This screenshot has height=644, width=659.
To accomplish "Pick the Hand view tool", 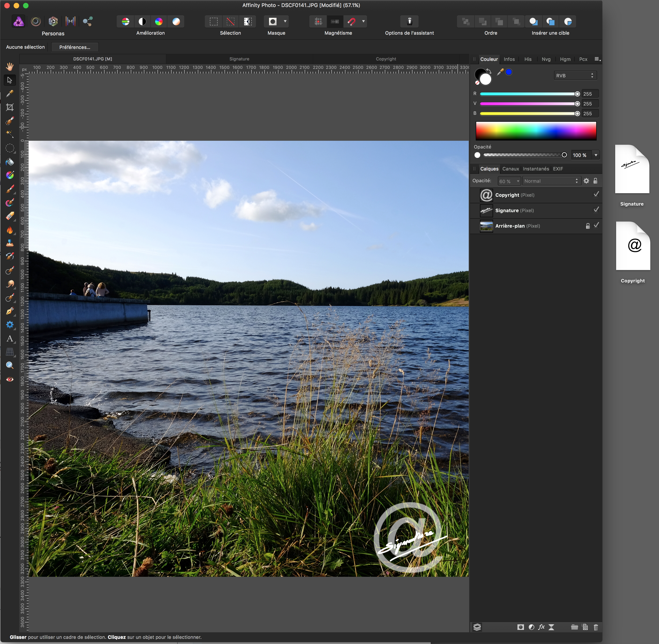I will 10,66.
